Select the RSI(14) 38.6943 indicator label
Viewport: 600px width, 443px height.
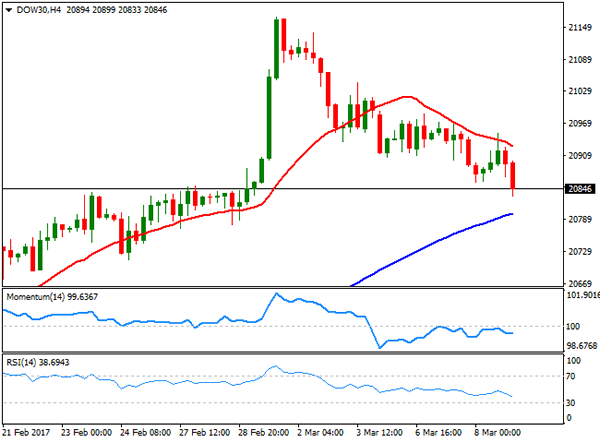(38, 362)
